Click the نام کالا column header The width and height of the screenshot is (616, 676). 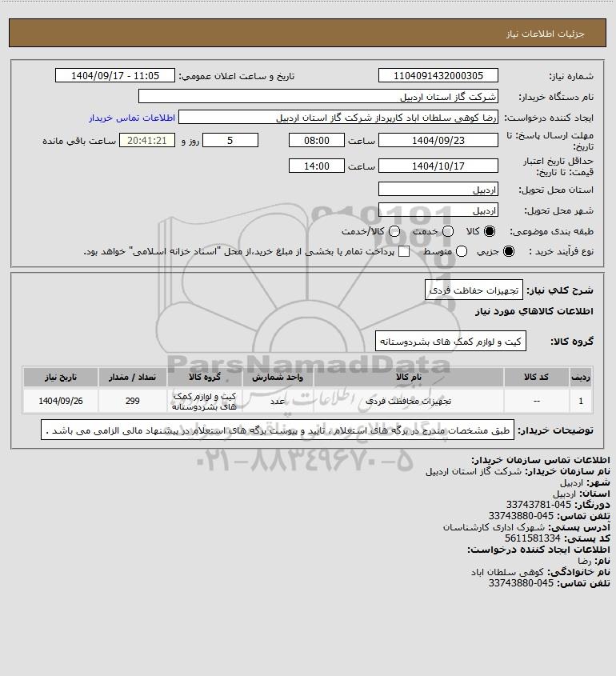(408, 378)
